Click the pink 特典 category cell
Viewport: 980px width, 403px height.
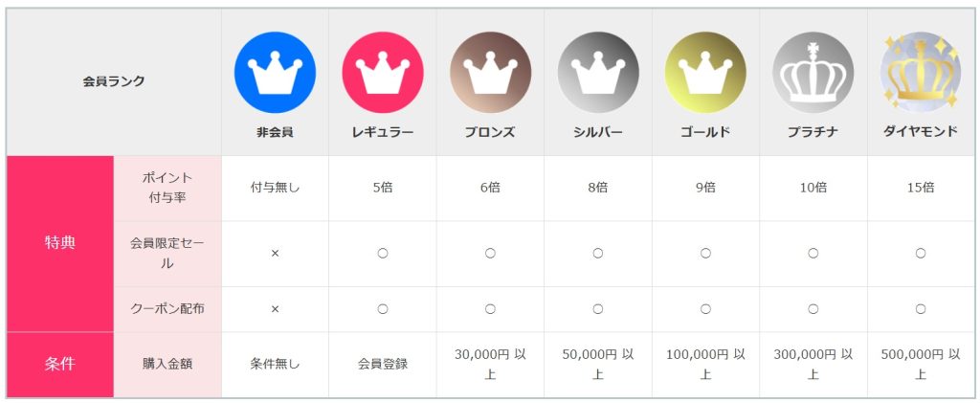tap(59, 243)
